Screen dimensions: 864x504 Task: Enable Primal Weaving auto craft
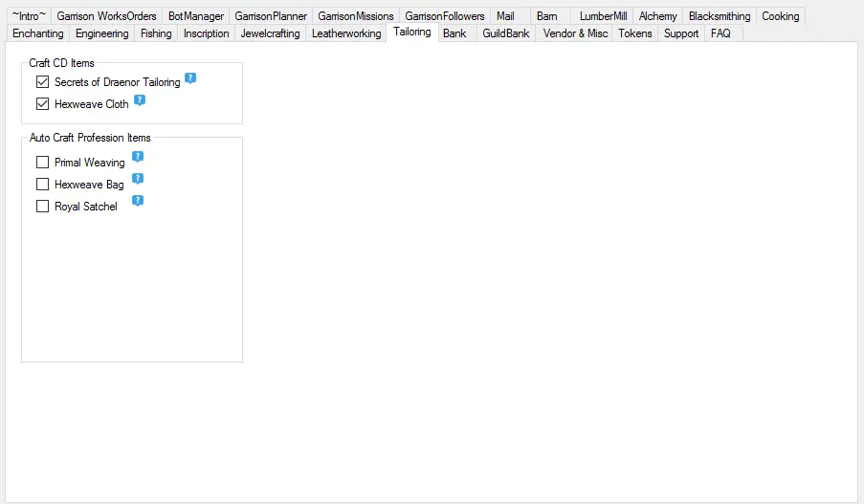(42, 163)
